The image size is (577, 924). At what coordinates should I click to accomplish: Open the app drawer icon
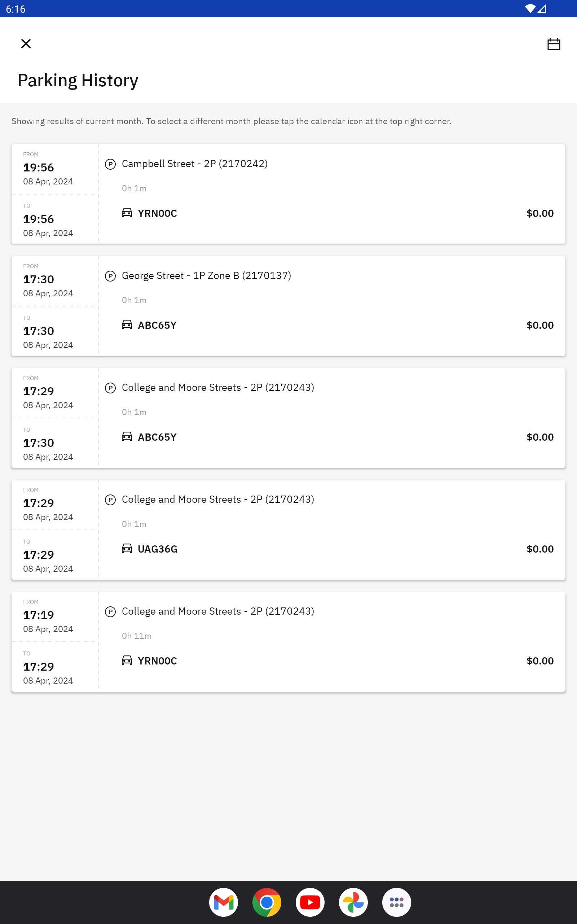(x=396, y=902)
